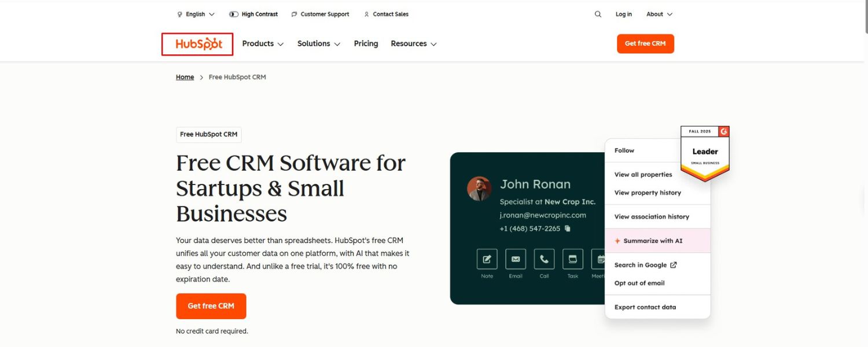The image size is (868, 347).
Task: Click the HubSpot logo
Action: coord(197,43)
